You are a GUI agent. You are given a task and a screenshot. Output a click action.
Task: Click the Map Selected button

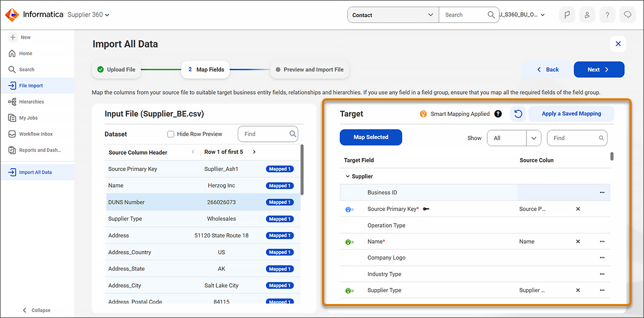pyautogui.click(x=371, y=138)
